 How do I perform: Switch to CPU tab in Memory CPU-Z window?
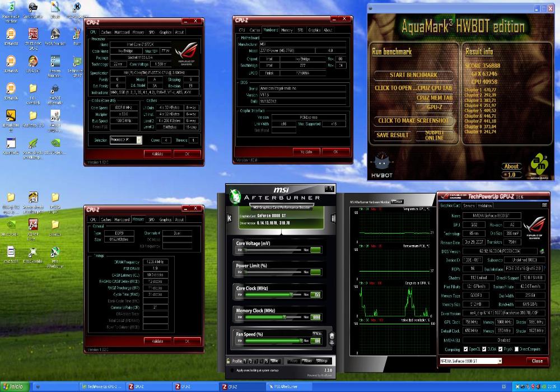pyautogui.click(x=93, y=220)
